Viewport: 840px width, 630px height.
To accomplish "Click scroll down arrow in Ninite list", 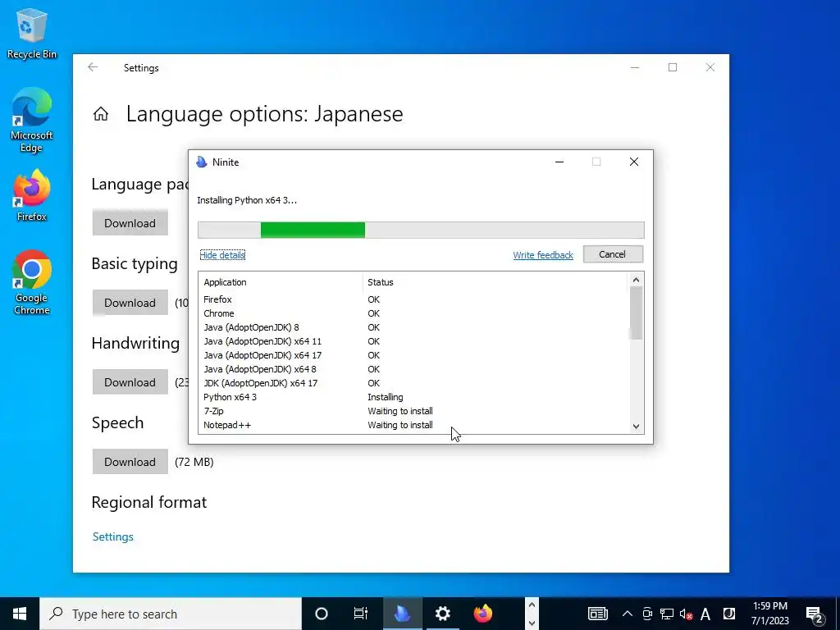I will click(x=636, y=427).
